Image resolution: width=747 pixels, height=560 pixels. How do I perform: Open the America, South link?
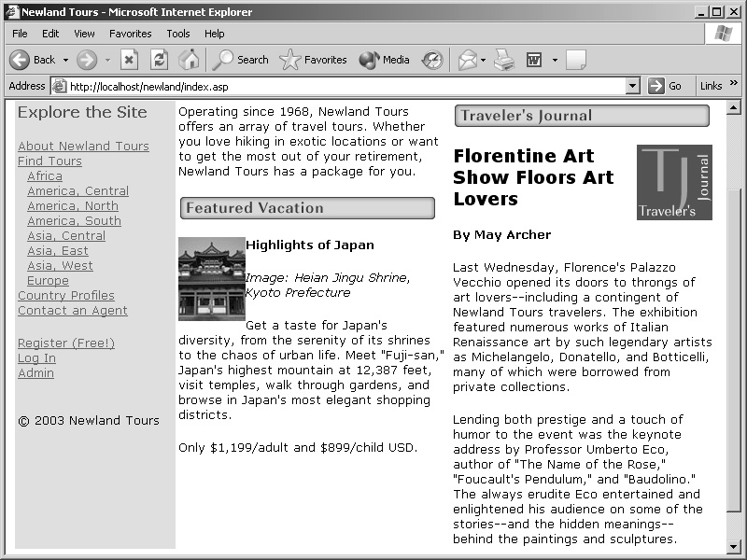[75, 221]
